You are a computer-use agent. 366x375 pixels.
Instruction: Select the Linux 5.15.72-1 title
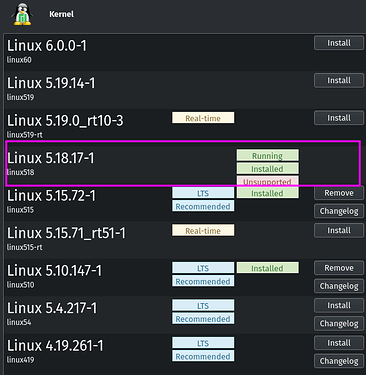[51, 196]
